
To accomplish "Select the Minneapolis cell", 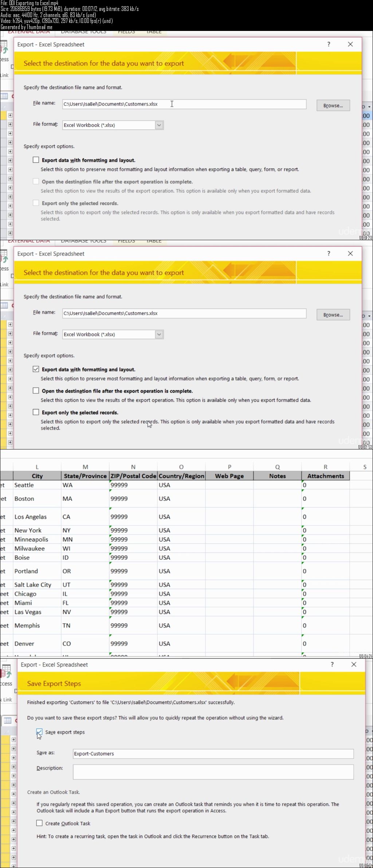I will 37,539.
